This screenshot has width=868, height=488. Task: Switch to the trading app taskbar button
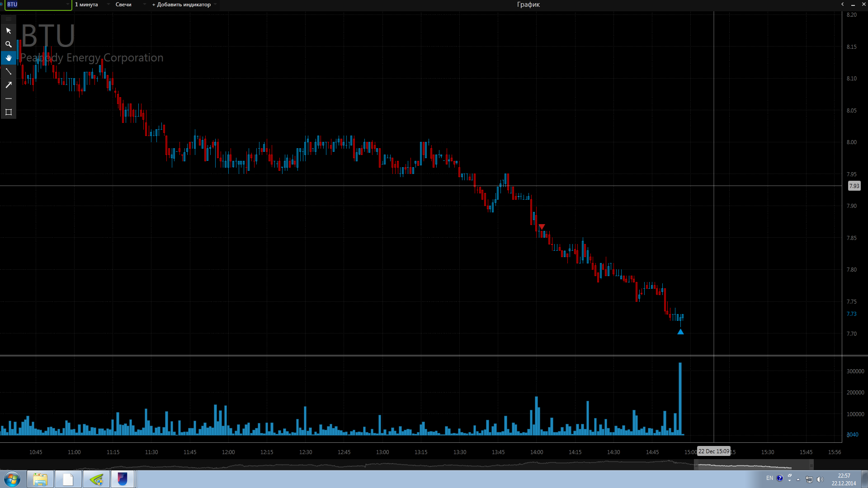[123, 479]
